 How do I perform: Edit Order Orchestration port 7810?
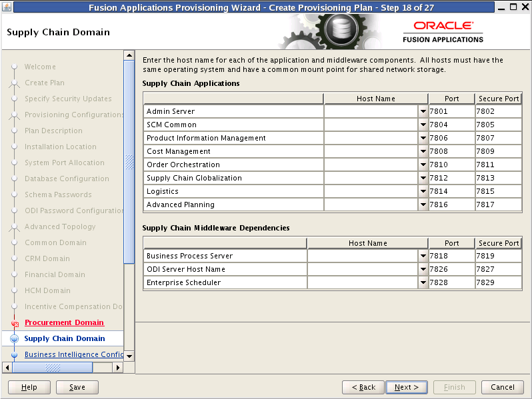click(x=451, y=165)
